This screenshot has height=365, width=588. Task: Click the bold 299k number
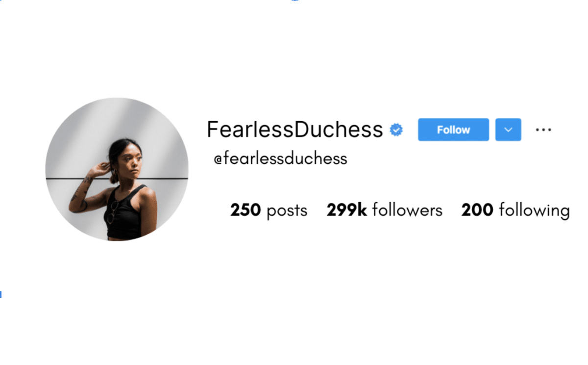[x=347, y=210]
